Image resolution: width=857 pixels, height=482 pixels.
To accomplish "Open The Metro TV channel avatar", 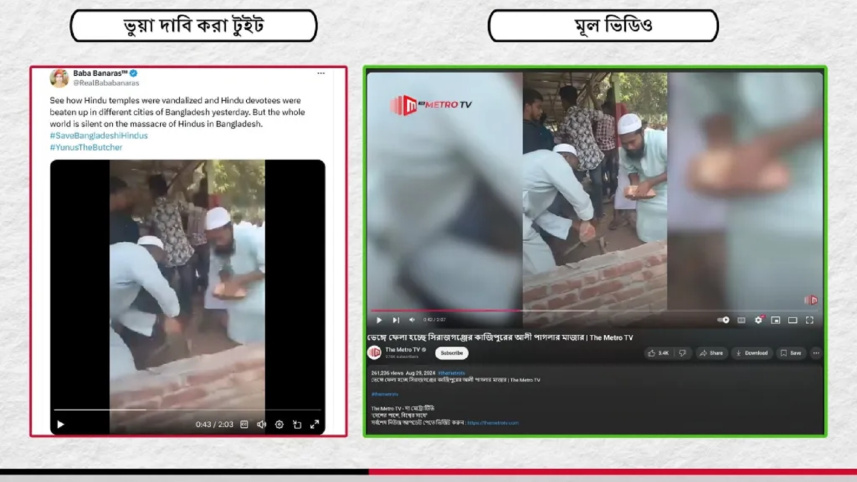I will click(374, 353).
